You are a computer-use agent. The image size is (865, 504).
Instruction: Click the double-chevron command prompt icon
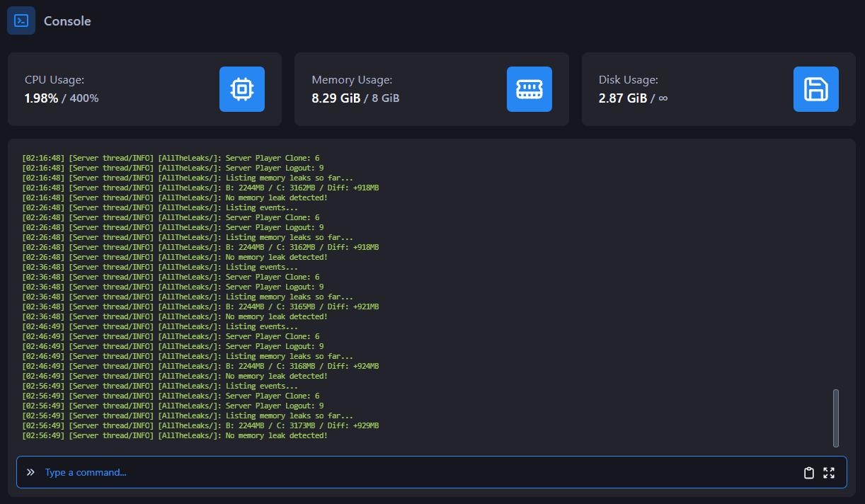click(x=30, y=472)
